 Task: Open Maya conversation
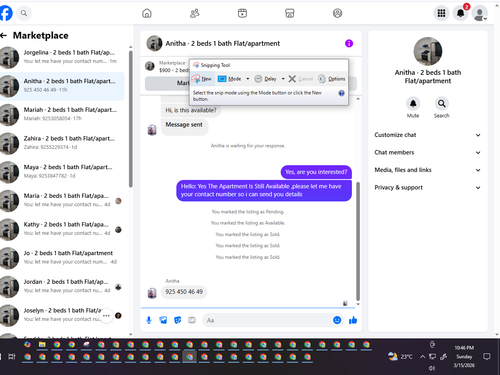[62, 172]
